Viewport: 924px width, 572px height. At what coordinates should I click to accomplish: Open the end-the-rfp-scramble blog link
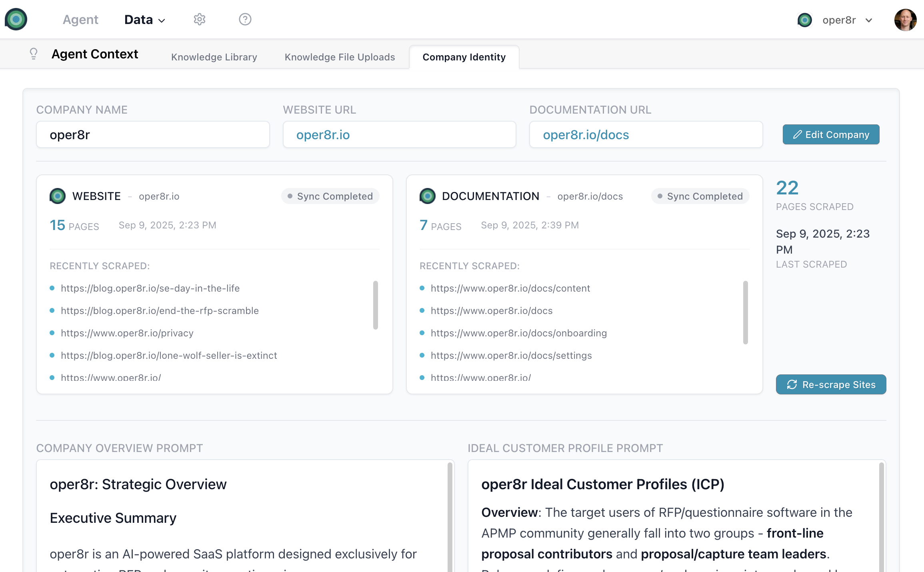coord(160,310)
